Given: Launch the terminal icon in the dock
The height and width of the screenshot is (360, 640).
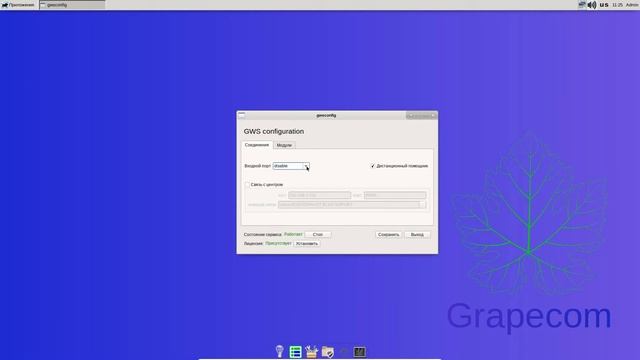Looking at the screenshot, I should [x=360, y=351].
